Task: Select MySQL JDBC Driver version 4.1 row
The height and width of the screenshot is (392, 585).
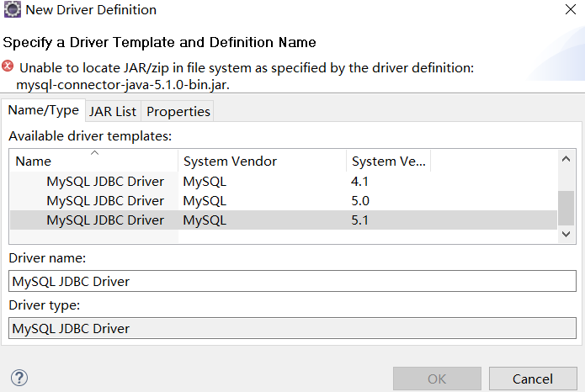Action: pos(284,181)
